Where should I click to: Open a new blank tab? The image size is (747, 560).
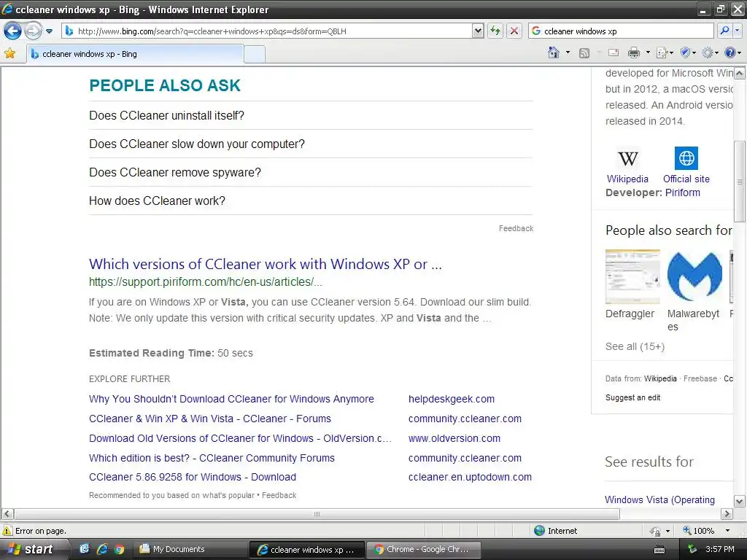pyautogui.click(x=255, y=54)
